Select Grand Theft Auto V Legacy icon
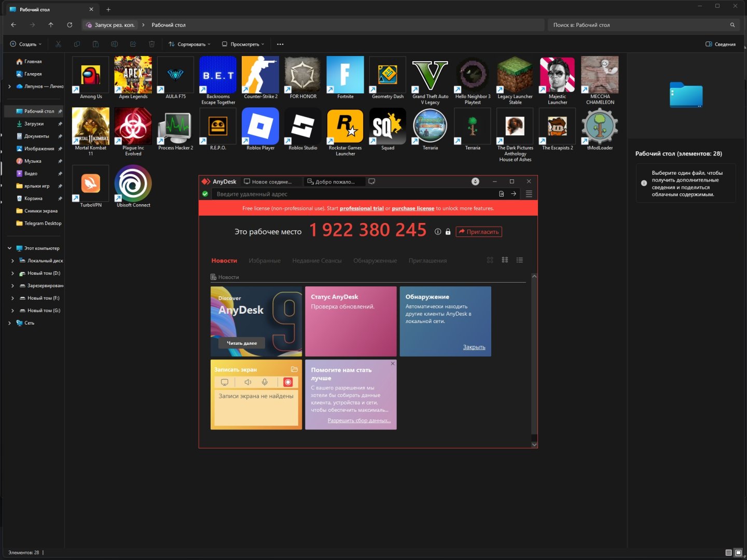 (430, 75)
